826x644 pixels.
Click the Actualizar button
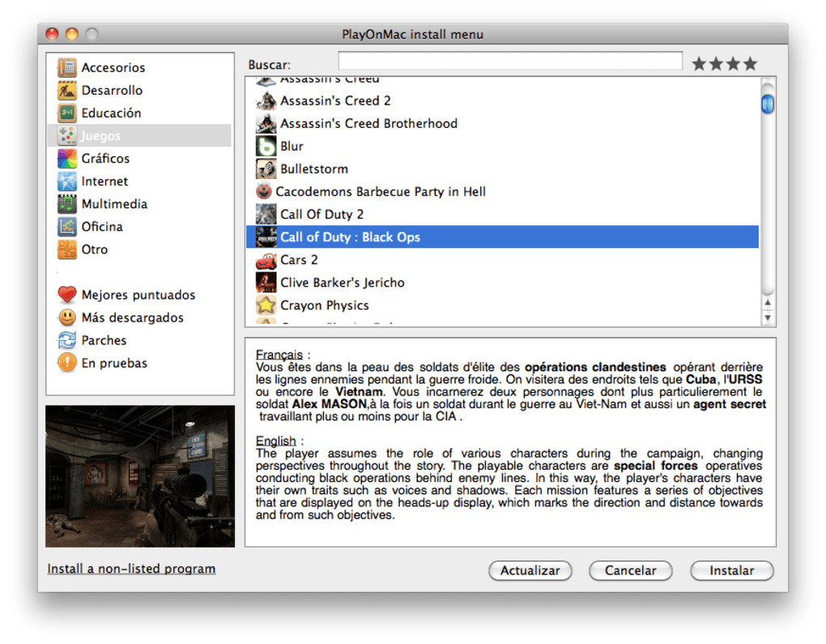pos(530,570)
